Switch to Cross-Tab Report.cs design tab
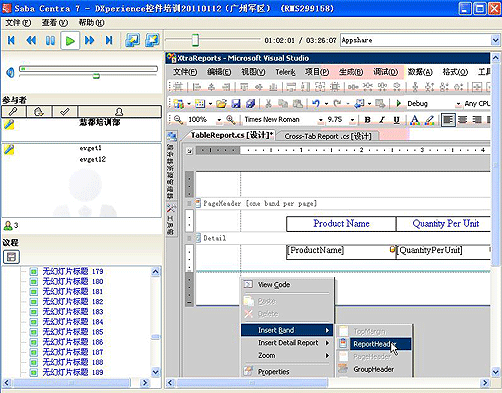Viewport: 502px width, 393px height. point(328,136)
